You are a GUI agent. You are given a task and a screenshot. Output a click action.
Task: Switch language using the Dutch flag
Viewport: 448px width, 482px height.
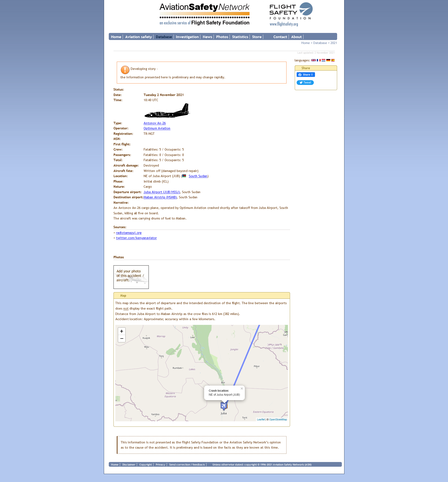pos(323,60)
